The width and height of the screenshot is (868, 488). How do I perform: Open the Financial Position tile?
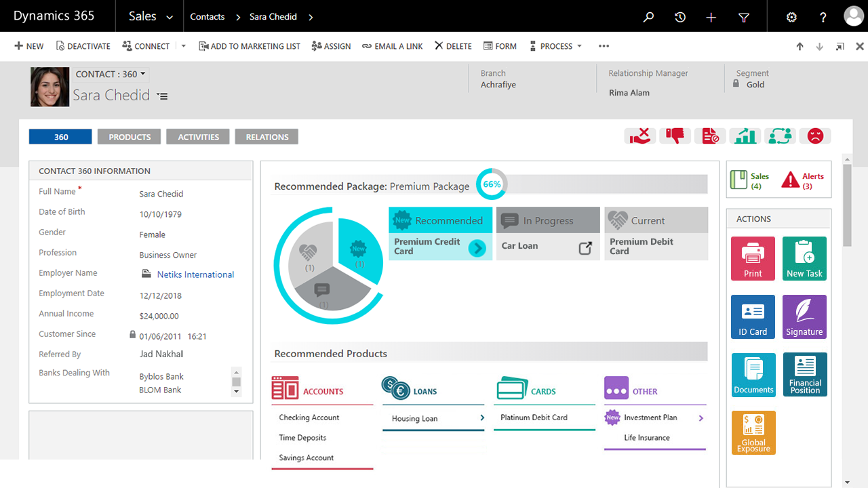804,374
